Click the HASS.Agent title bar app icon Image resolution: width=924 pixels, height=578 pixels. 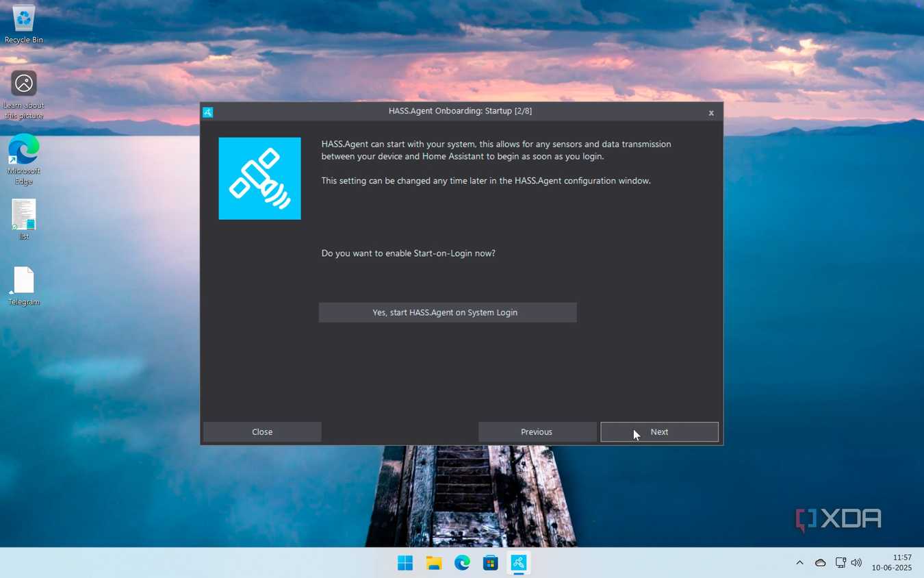208,112
